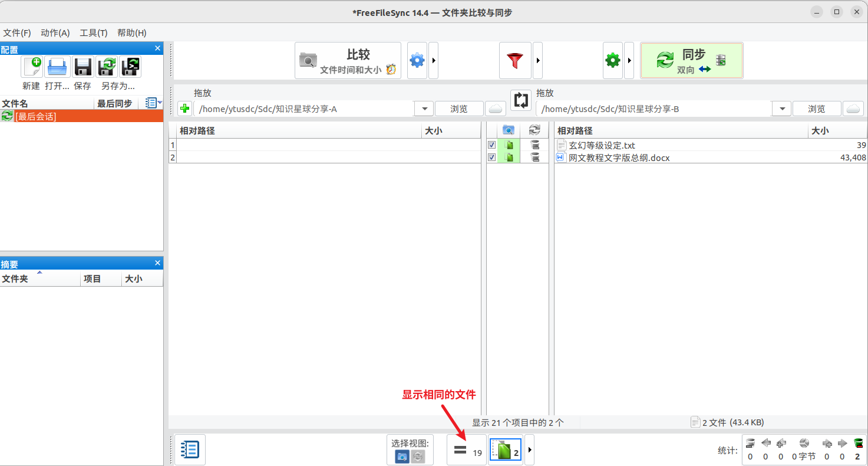Screen dimensions: 868x466
Task: Select the red filter funnel icon
Action: click(515, 60)
